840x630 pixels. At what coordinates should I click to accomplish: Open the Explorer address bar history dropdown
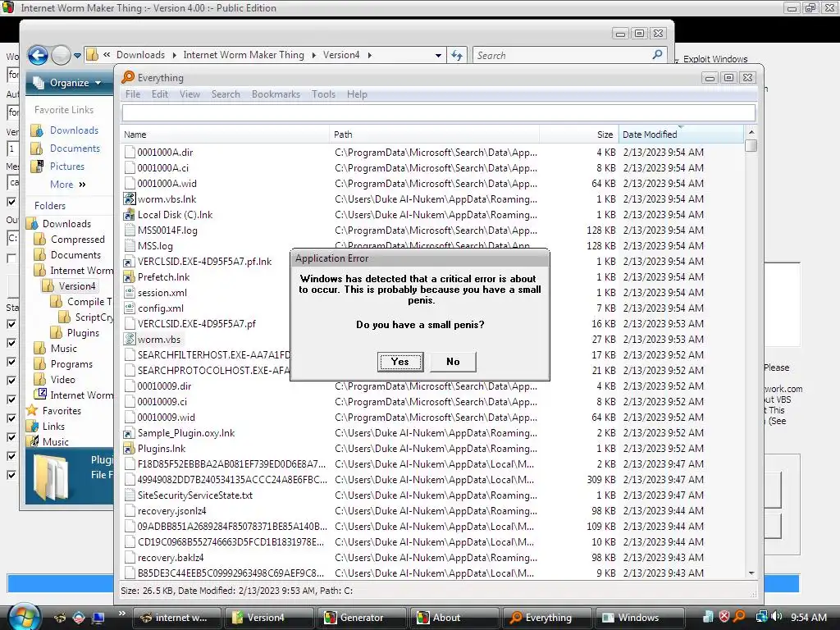(x=438, y=55)
